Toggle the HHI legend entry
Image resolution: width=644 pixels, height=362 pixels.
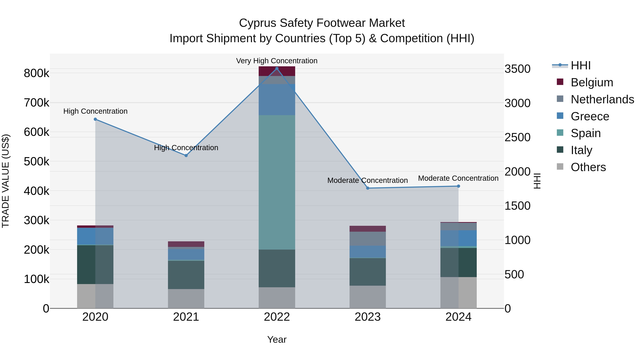coord(571,65)
